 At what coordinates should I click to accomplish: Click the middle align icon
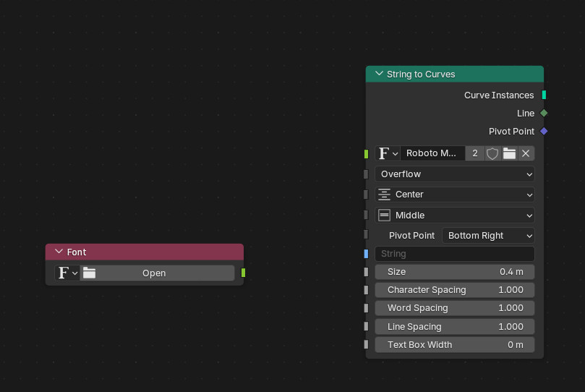(384, 216)
